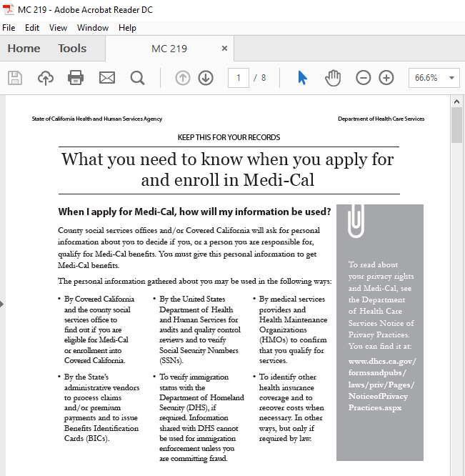Close the MC 219 tab
This screenshot has height=476, width=465.
(224, 49)
